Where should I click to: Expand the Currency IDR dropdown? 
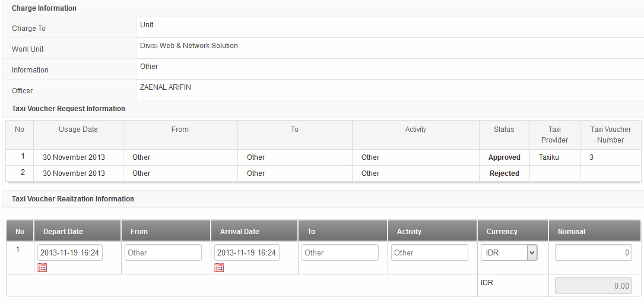[509, 252]
